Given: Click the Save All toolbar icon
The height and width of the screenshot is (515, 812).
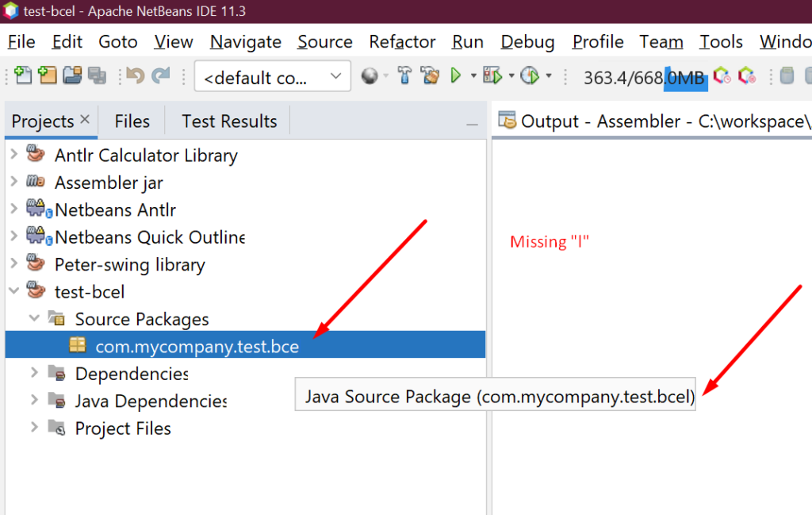Looking at the screenshot, I should 97,76.
